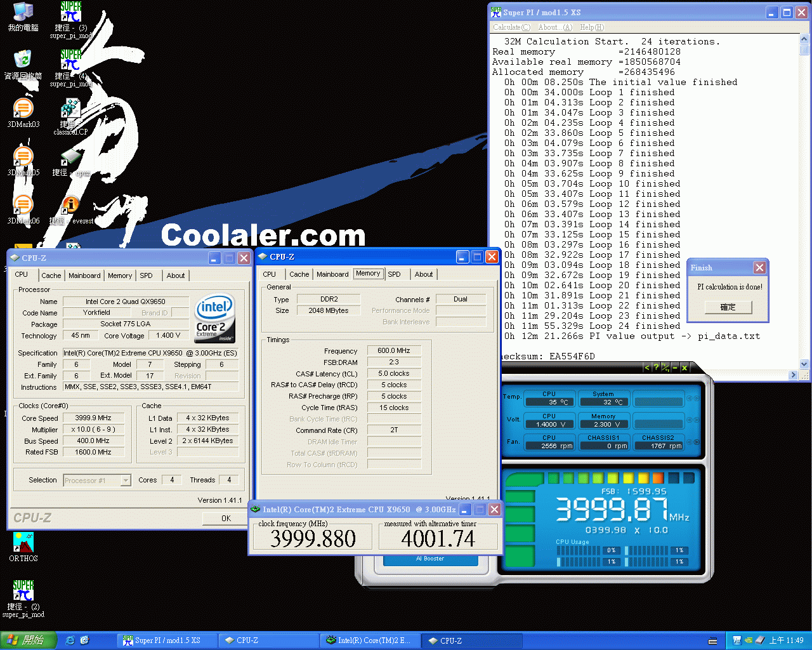Select CPU tab in middle CPU-Z window
Image resolution: width=812 pixels, height=650 pixels.
click(x=270, y=274)
